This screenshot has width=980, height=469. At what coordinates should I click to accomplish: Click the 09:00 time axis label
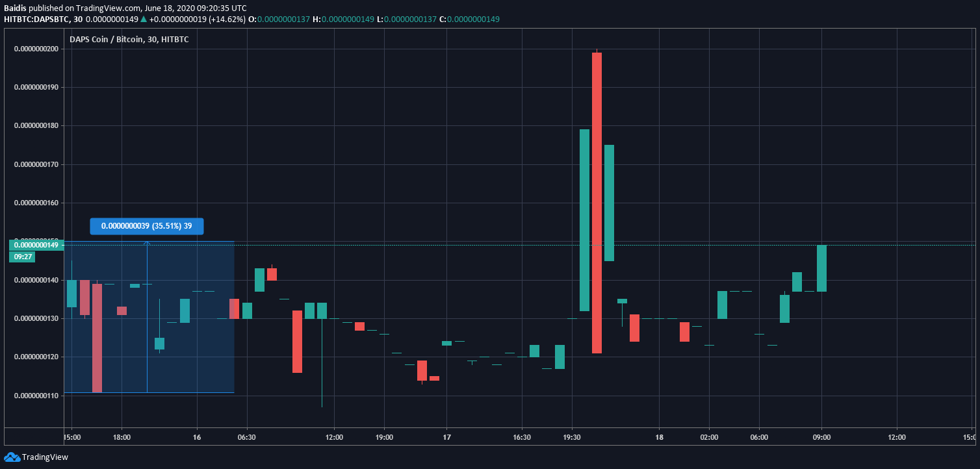[822, 438]
